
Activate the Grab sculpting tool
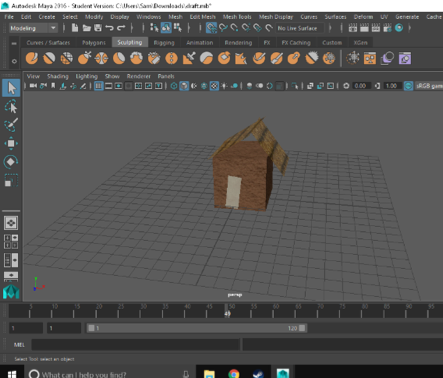coord(84,58)
